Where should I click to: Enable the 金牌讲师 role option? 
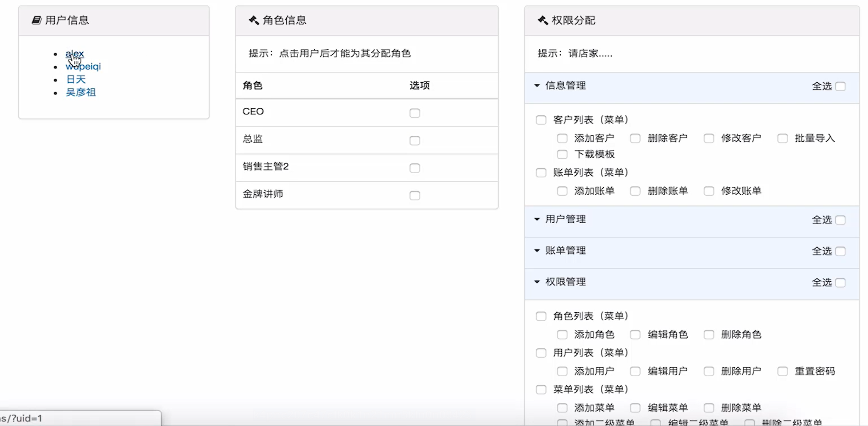(x=414, y=196)
